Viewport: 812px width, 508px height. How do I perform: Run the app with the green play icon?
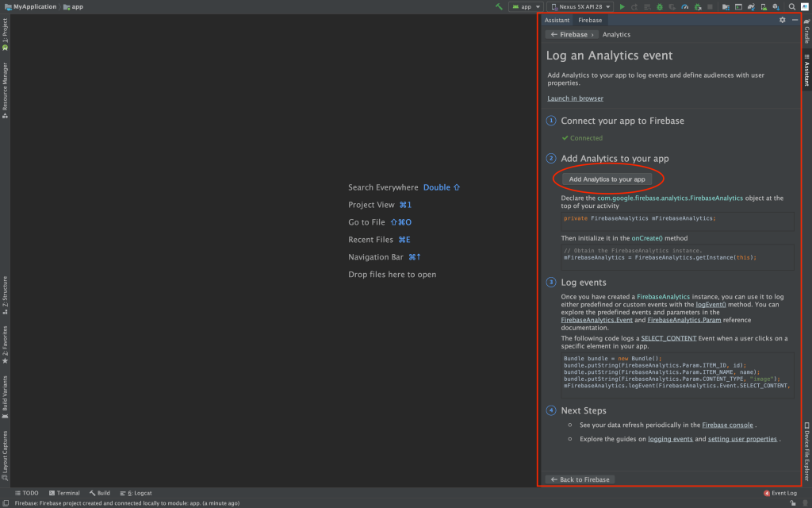coord(622,6)
